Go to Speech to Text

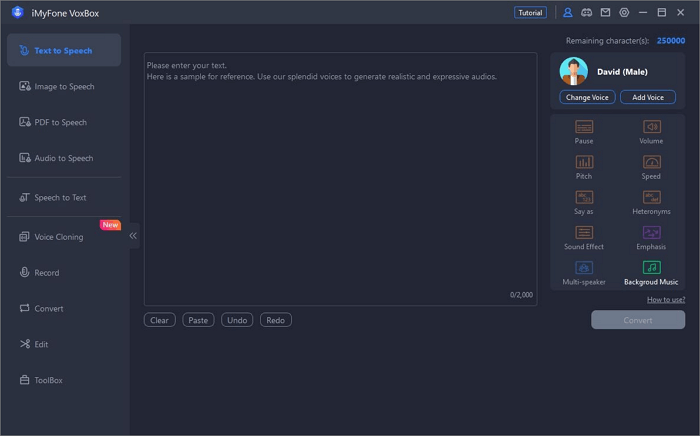click(x=60, y=198)
